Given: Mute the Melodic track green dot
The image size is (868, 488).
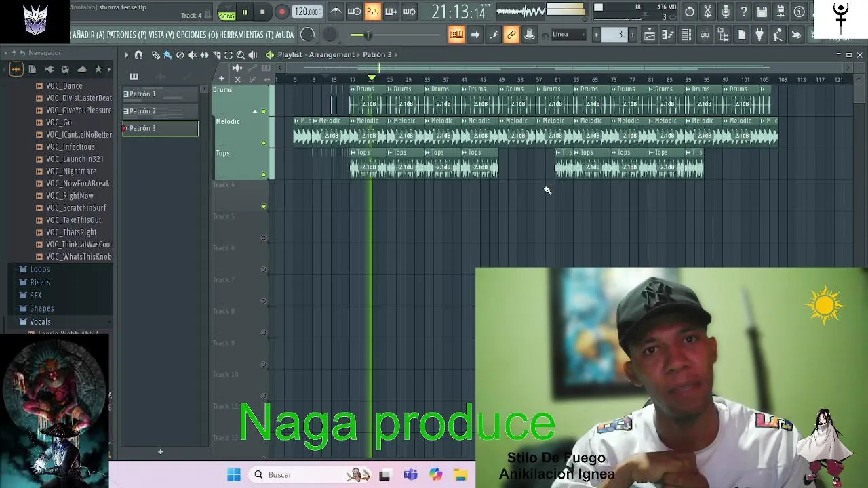Looking at the screenshot, I should point(264,143).
